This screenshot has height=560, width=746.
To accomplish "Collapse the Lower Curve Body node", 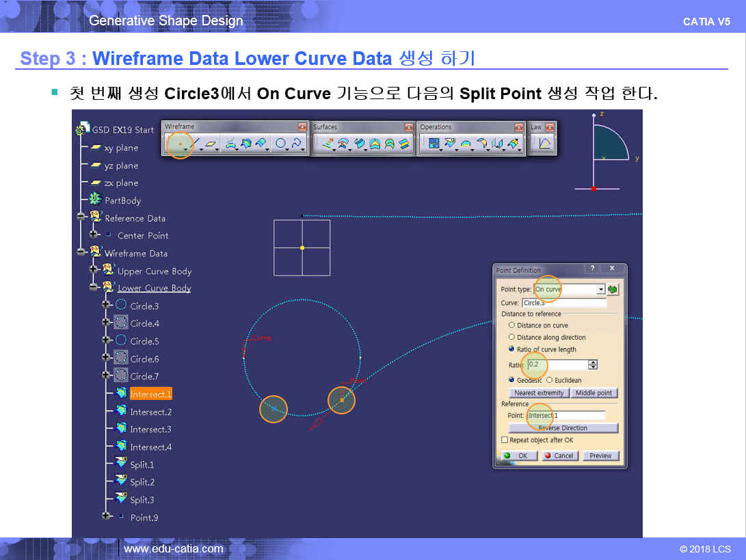I will pyautogui.click(x=94, y=288).
